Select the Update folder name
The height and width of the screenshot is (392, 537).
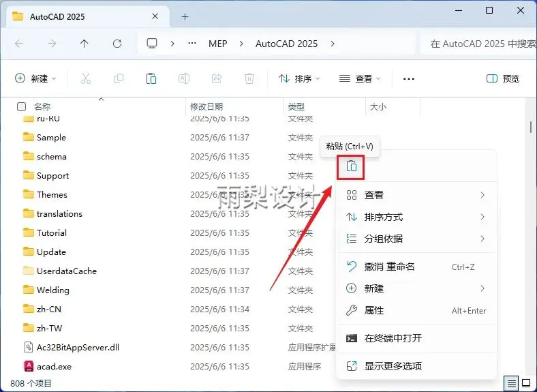[51, 252]
